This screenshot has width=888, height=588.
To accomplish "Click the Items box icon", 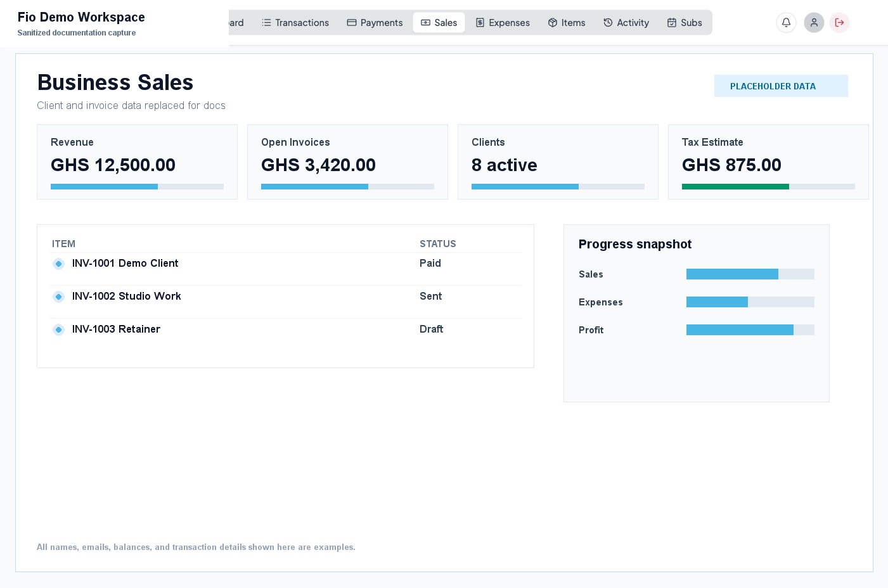I will tap(553, 23).
